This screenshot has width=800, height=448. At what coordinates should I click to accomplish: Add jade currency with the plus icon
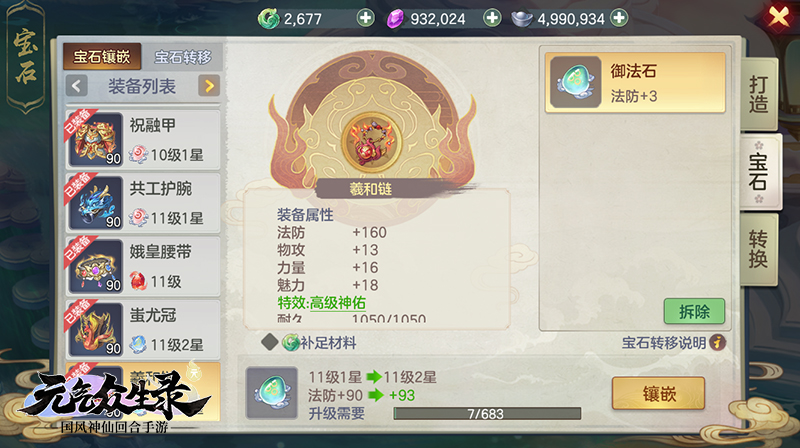point(365,18)
